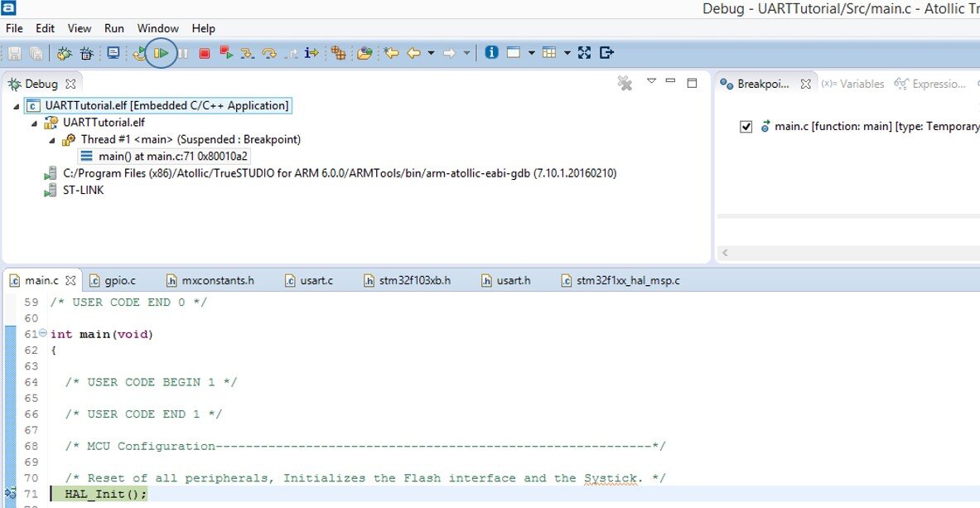Click the green Resume debug button

(162, 53)
